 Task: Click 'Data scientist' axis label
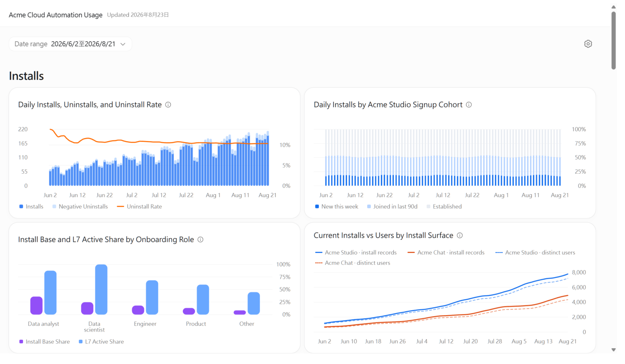point(94,327)
